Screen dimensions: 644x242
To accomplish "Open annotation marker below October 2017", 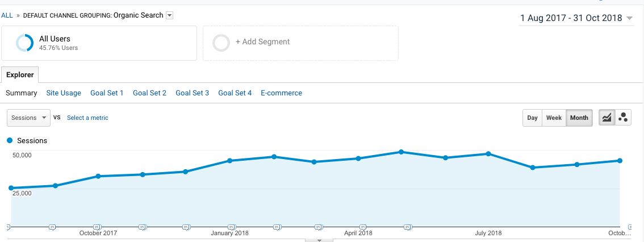I will pos(97,227).
